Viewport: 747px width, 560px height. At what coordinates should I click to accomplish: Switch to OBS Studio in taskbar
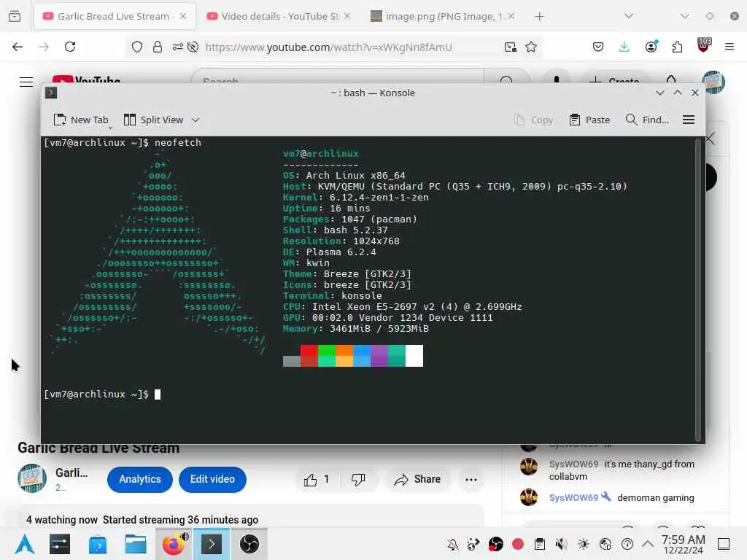pyautogui.click(x=249, y=544)
